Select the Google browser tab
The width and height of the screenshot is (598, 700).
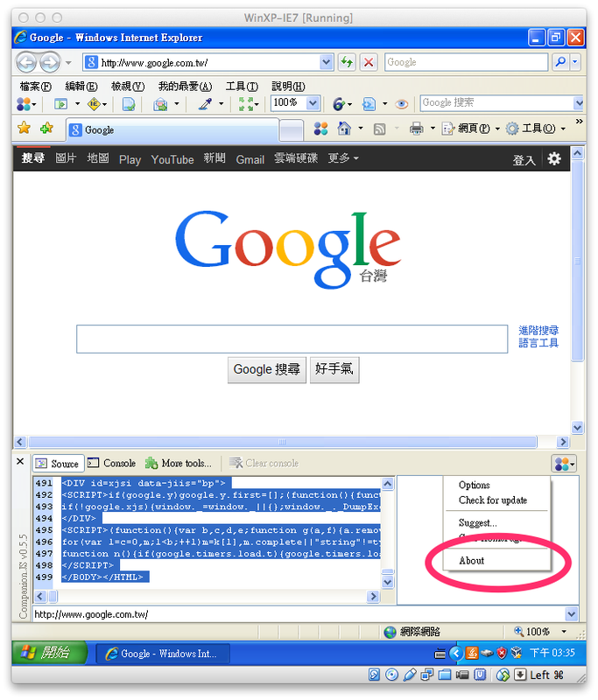[x=172, y=129]
